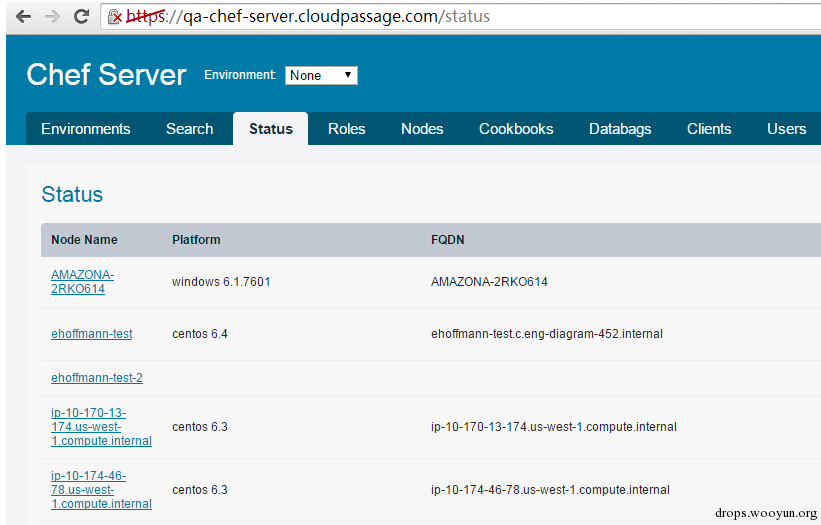
Task: Go to the Roles tab
Action: tap(347, 129)
